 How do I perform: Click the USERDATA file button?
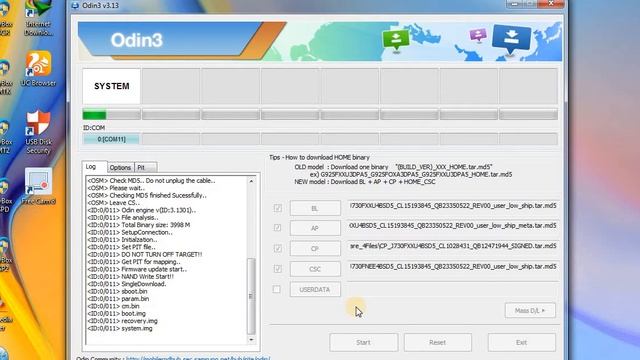(315, 289)
